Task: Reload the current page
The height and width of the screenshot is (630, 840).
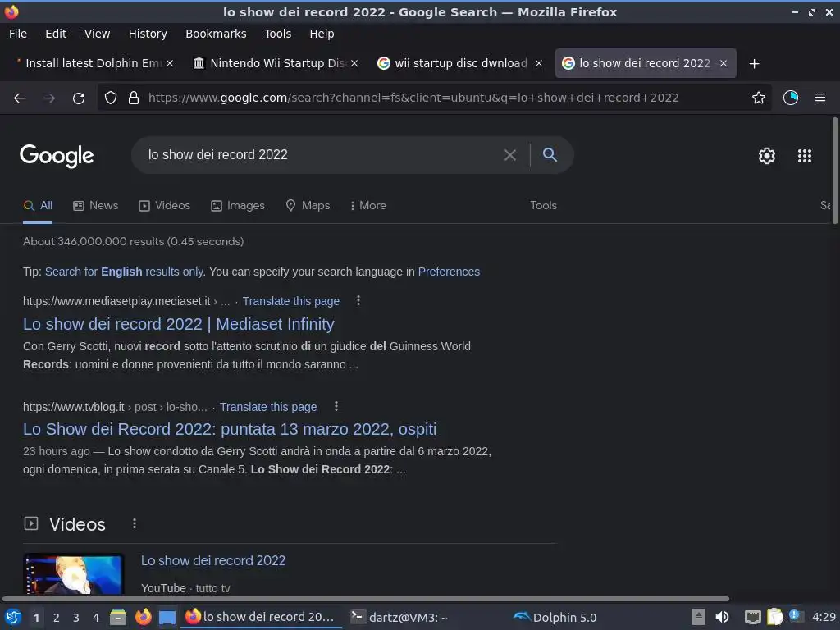Action: click(79, 98)
